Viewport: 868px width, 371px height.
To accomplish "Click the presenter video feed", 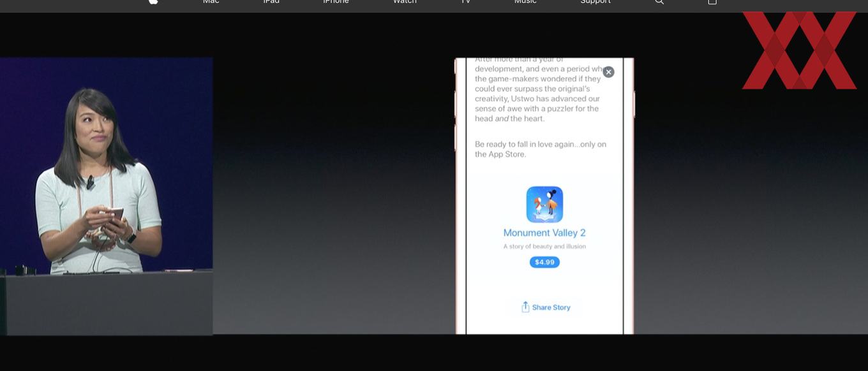I will tap(106, 196).
